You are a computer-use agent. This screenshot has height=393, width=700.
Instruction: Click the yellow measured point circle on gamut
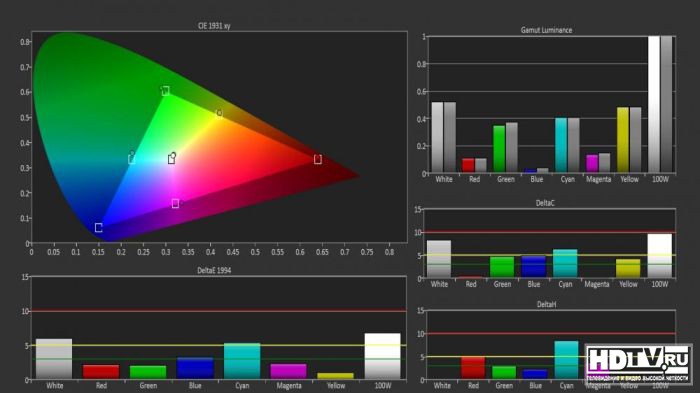(219, 113)
